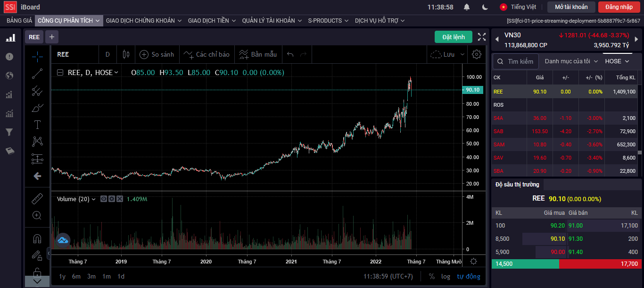
Task: Open S-PRODUCTS menu
Action: pos(328,21)
